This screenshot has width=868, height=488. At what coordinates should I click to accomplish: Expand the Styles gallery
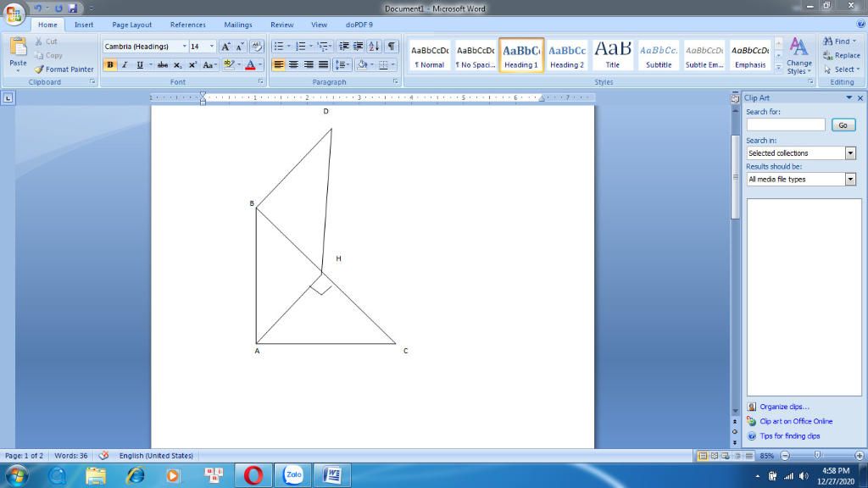coord(778,68)
